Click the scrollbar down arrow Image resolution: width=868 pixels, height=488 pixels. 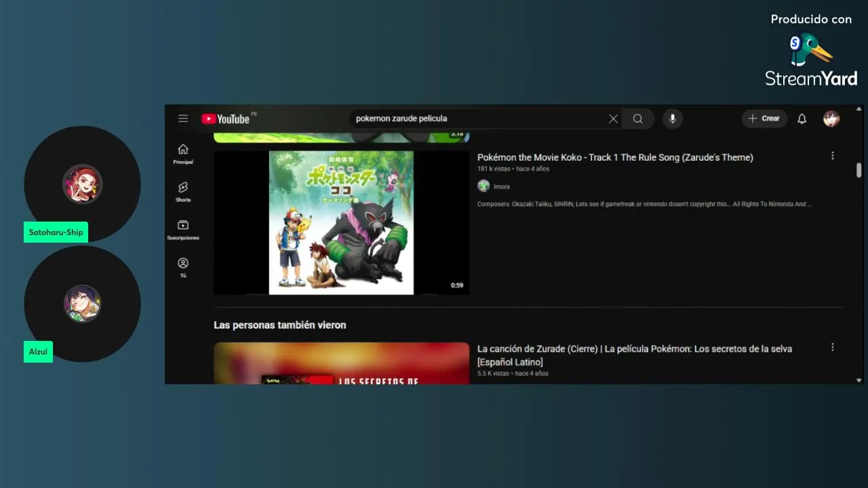(859, 380)
